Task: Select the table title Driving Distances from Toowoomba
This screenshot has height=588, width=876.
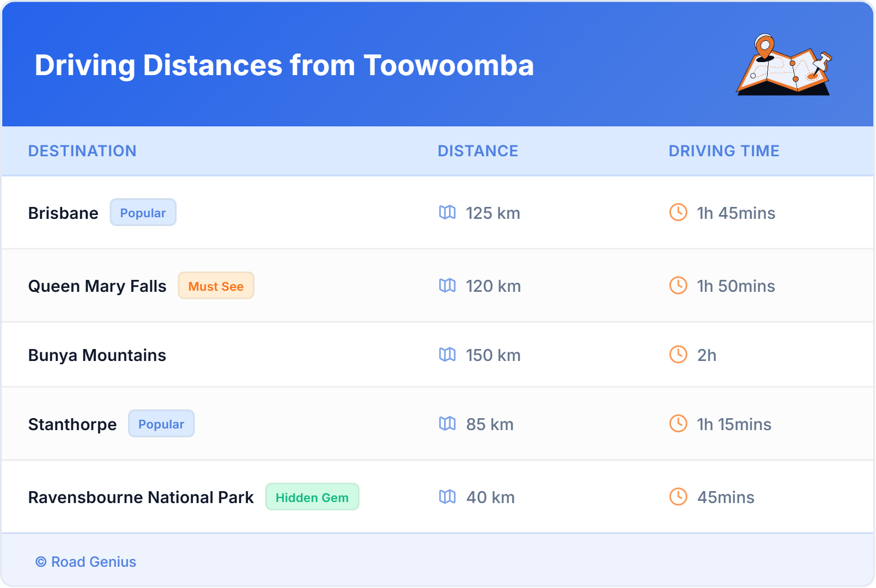Action: click(x=284, y=65)
